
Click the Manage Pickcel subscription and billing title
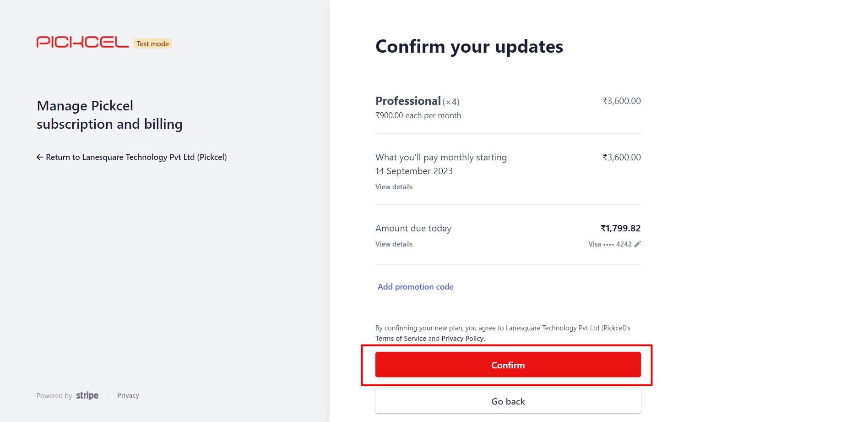pyautogui.click(x=110, y=115)
